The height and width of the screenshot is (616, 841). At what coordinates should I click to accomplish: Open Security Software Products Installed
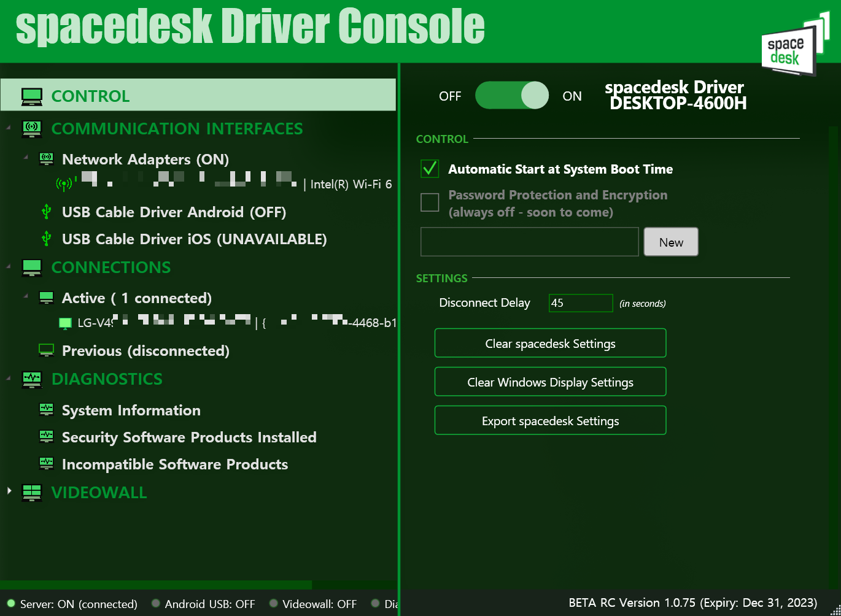[189, 437]
